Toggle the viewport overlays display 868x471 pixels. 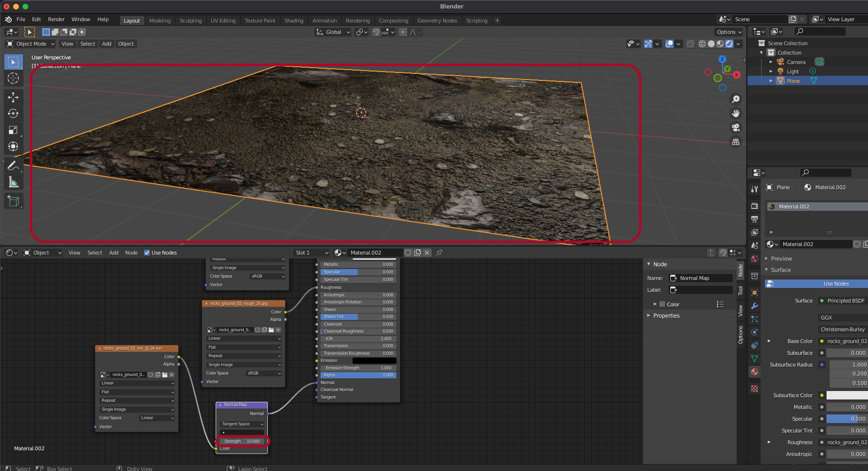[x=669, y=44]
